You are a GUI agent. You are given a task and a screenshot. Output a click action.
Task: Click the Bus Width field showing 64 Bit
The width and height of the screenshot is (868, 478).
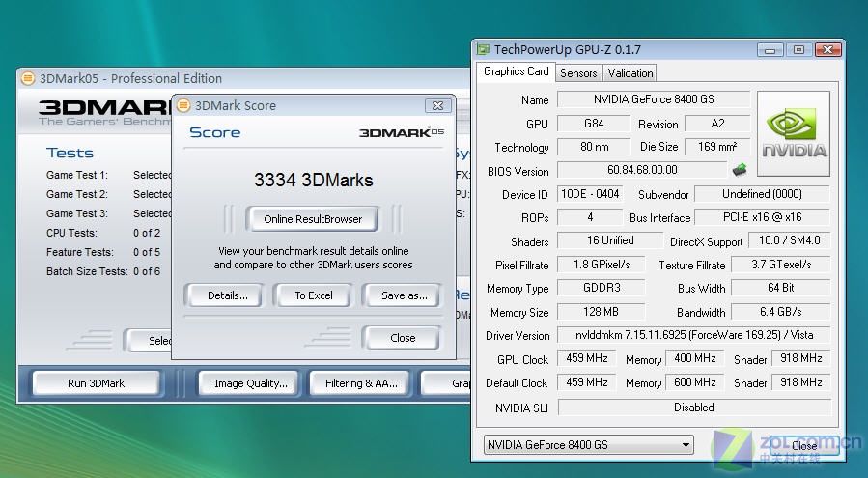coord(780,288)
